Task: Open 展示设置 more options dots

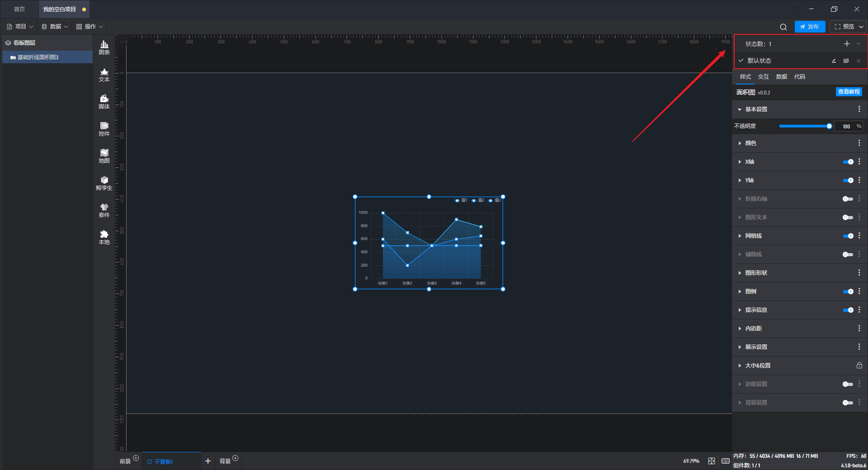Action: [x=859, y=347]
